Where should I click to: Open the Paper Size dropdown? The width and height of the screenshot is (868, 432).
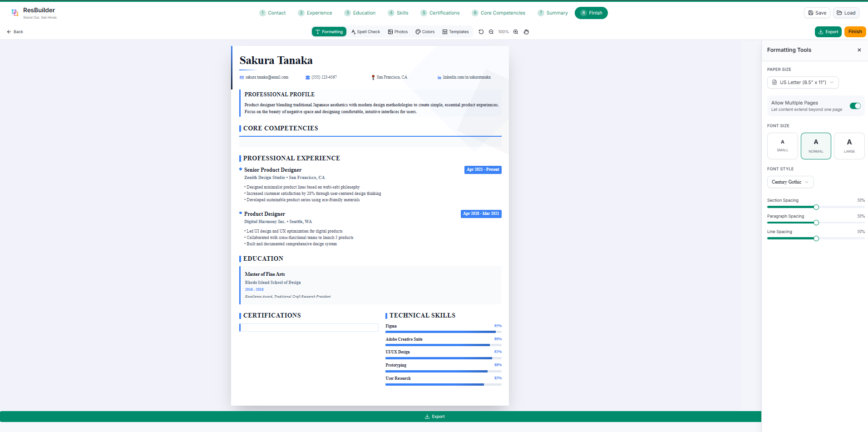[x=803, y=82]
